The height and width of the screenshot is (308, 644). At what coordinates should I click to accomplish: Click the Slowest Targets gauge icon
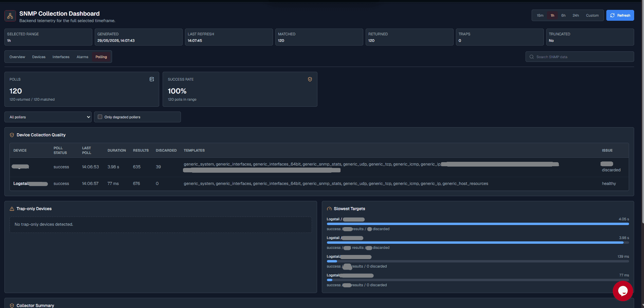329,209
